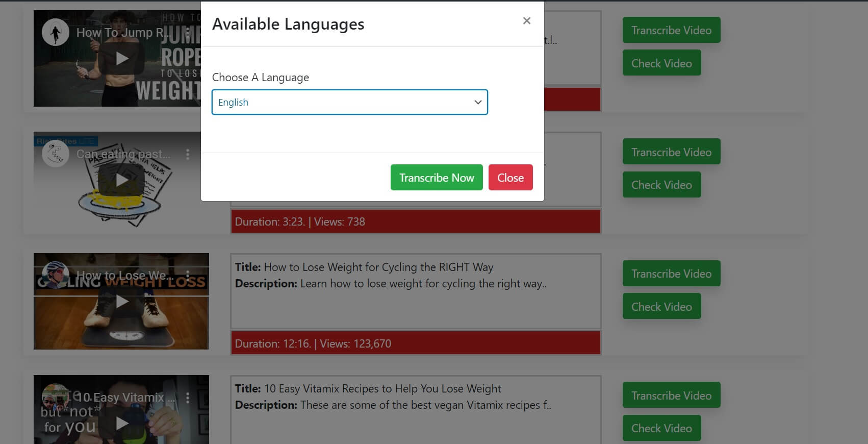This screenshot has height=444, width=868.
Task: Open the pasta video channel avatar
Action: coord(55,154)
